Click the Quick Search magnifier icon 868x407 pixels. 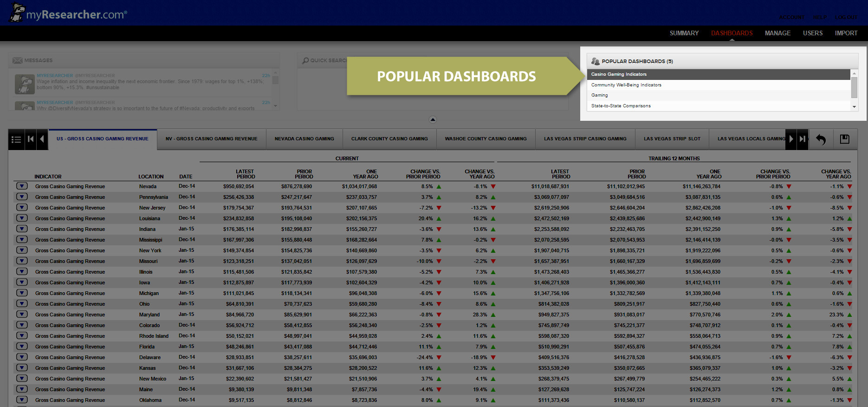click(305, 60)
